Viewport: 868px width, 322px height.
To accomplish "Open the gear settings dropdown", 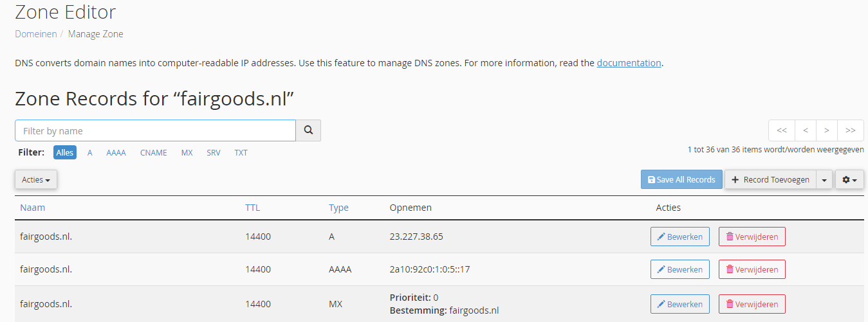I will tap(849, 180).
